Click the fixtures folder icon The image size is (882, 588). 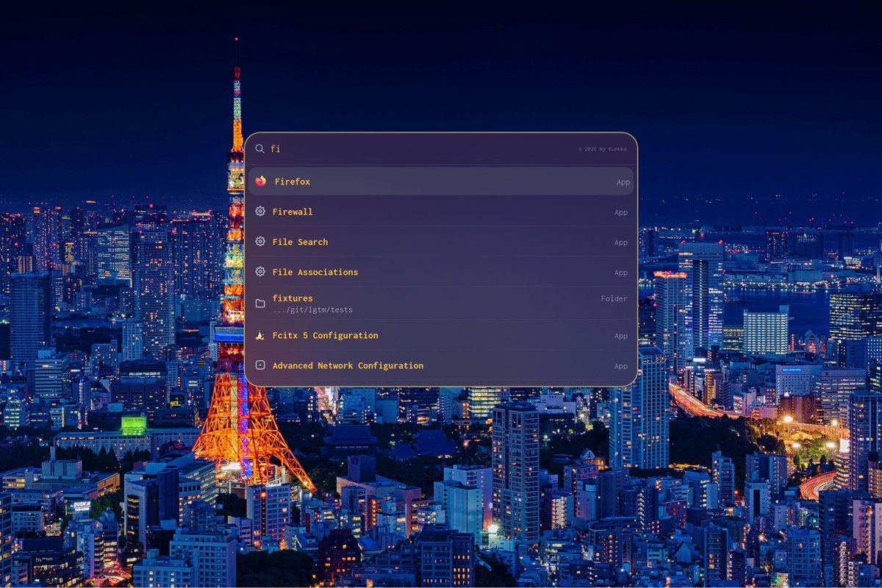pos(260,304)
